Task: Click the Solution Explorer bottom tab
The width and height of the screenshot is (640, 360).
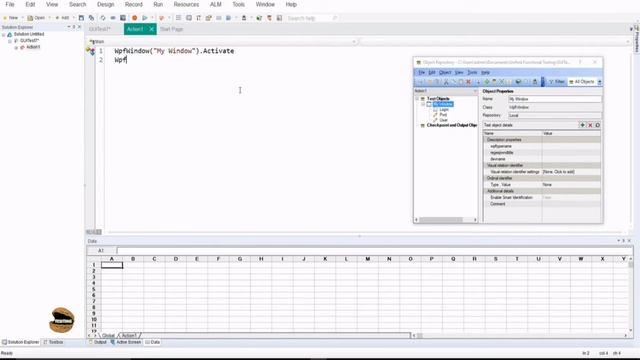Action: pyautogui.click(x=20, y=342)
